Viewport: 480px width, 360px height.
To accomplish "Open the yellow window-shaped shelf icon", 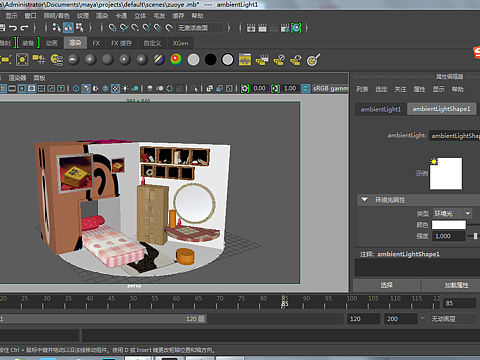I will [x=245, y=60].
